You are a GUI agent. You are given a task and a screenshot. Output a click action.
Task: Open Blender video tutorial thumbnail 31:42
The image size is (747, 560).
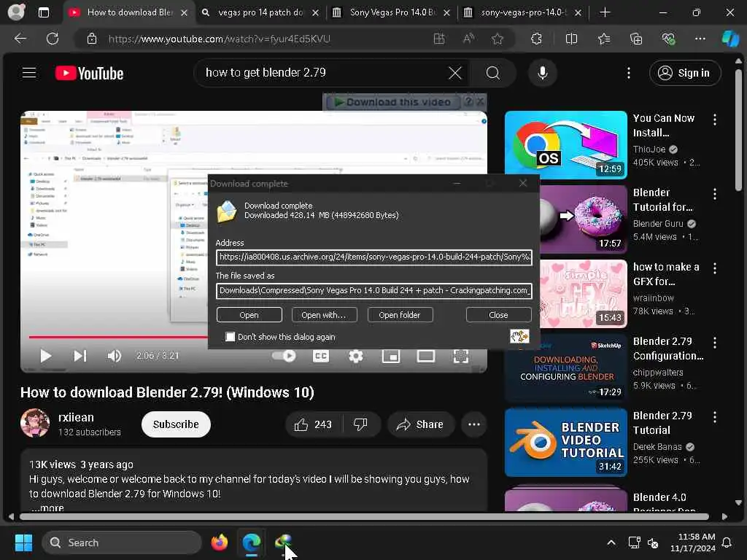point(565,443)
